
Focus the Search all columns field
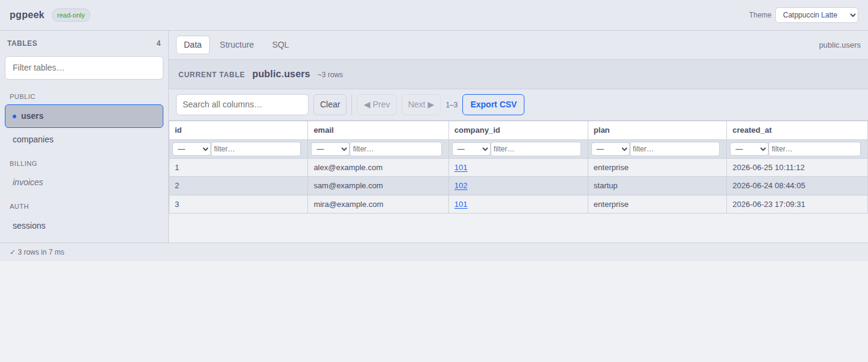(242, 104)
